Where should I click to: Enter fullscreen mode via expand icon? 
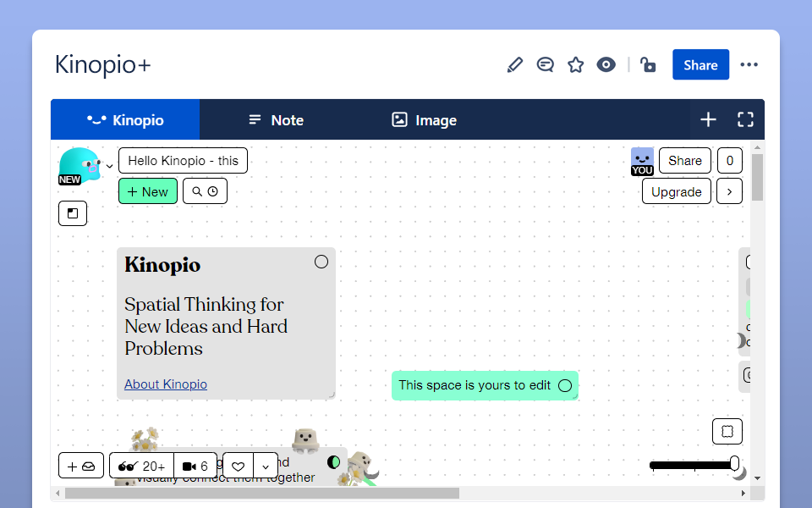pos(745,119)
